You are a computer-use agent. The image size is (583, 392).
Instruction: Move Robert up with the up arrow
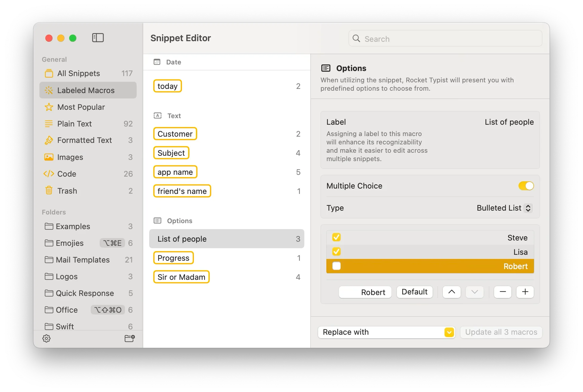coord(451,292)
